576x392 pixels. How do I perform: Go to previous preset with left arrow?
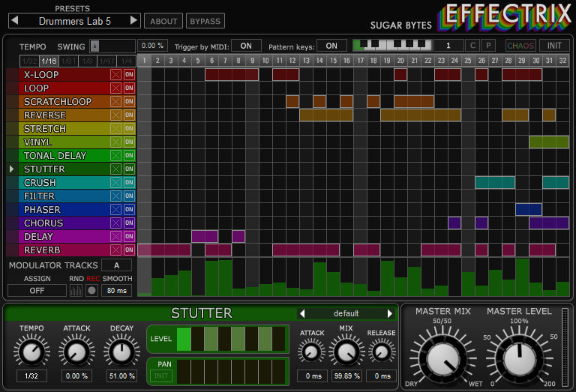[x=15, y=20]
